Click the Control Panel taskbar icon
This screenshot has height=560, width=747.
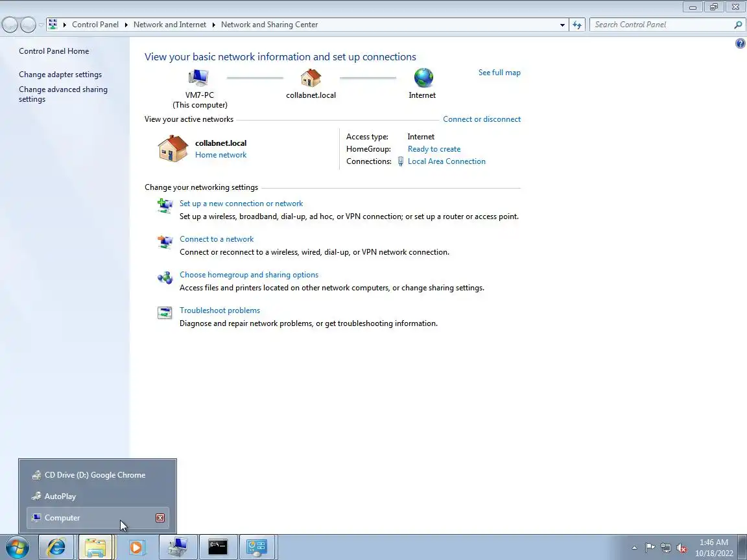(257, 547)
